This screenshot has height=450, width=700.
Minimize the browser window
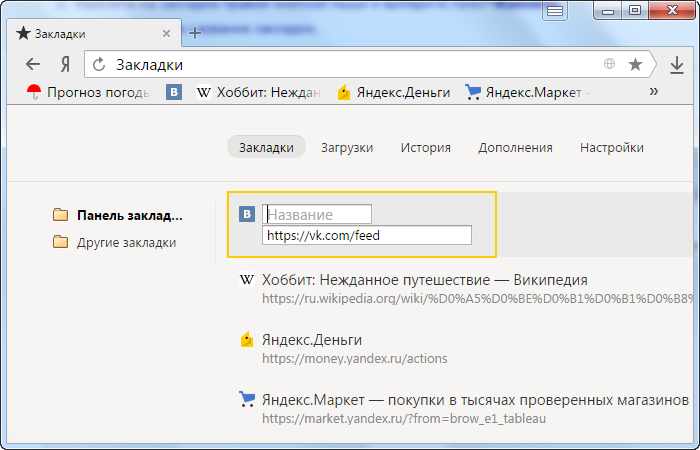click(x=608, y=11)
